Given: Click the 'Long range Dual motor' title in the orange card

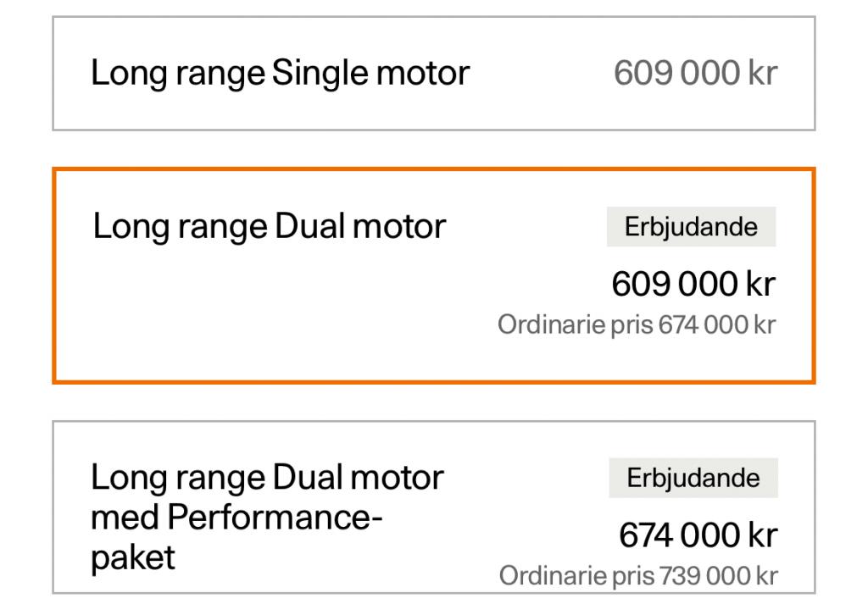Looking at the screenshot, I should [x=269, y=226].
